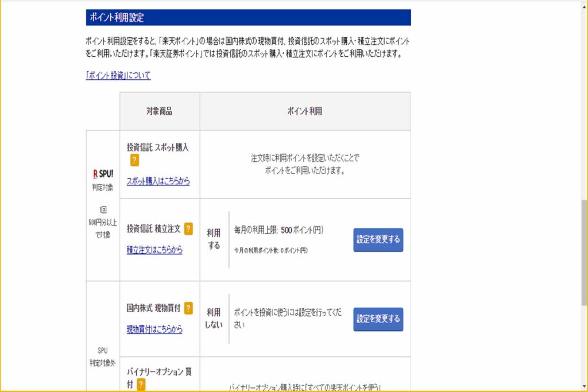
Task: Click the scrollbar down arrow
Action: coord(583,387)
